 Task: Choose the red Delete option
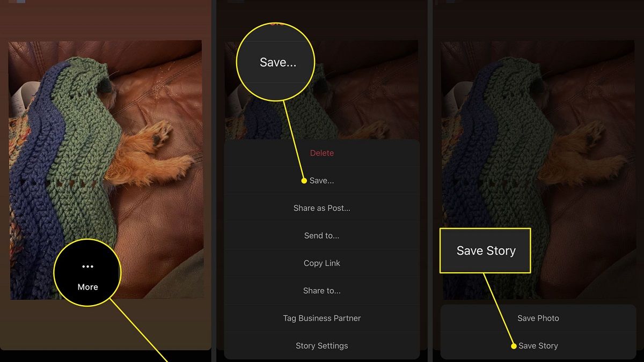click(321, 153)
